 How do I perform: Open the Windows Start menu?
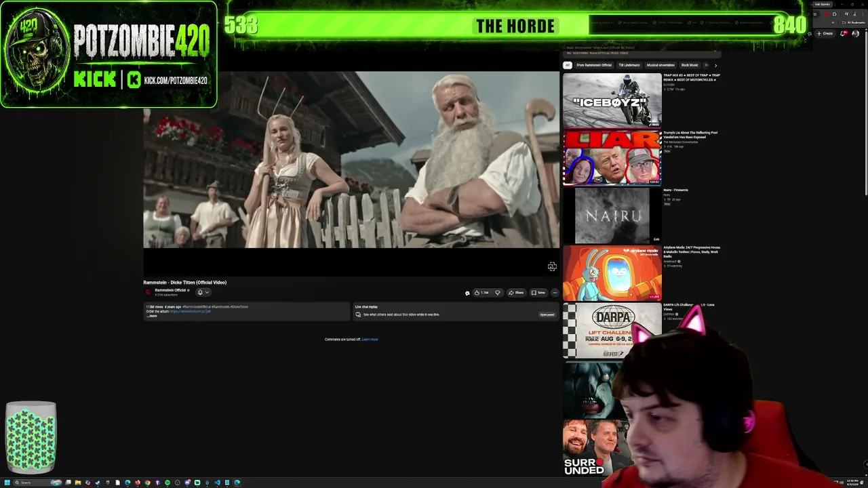point(7,483)
